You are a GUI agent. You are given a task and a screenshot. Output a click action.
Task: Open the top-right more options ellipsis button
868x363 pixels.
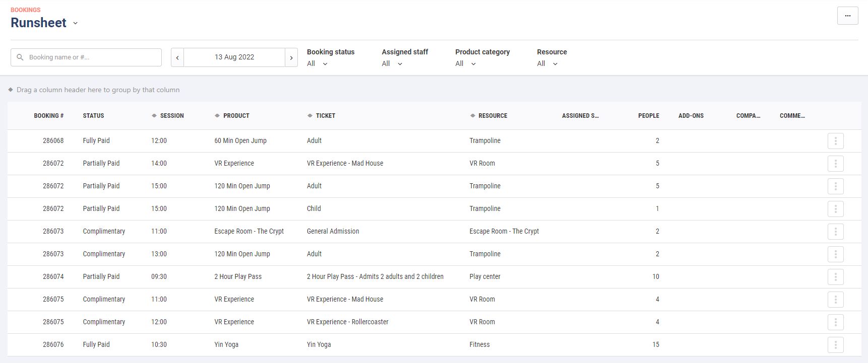coord(847,16)
